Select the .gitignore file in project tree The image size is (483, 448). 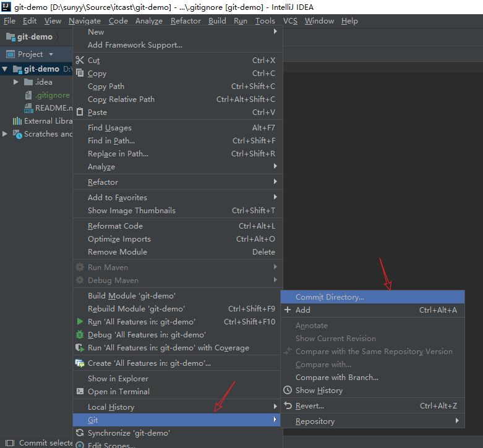pos(52,95)
